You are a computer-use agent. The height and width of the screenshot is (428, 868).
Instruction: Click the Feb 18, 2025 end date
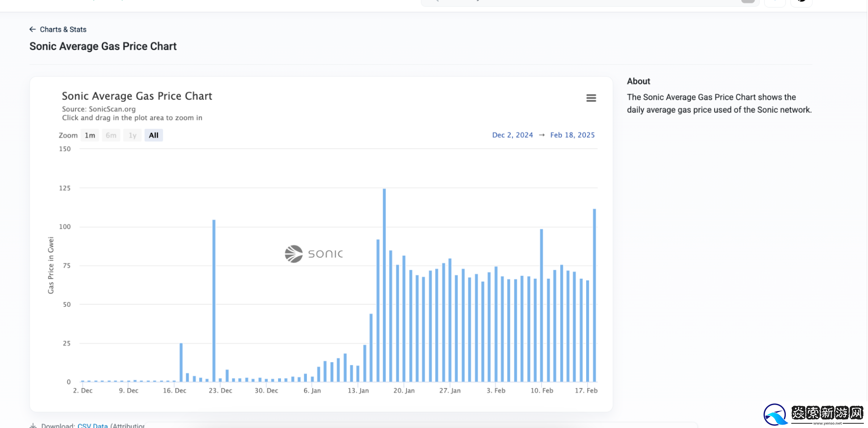[572, 135]
